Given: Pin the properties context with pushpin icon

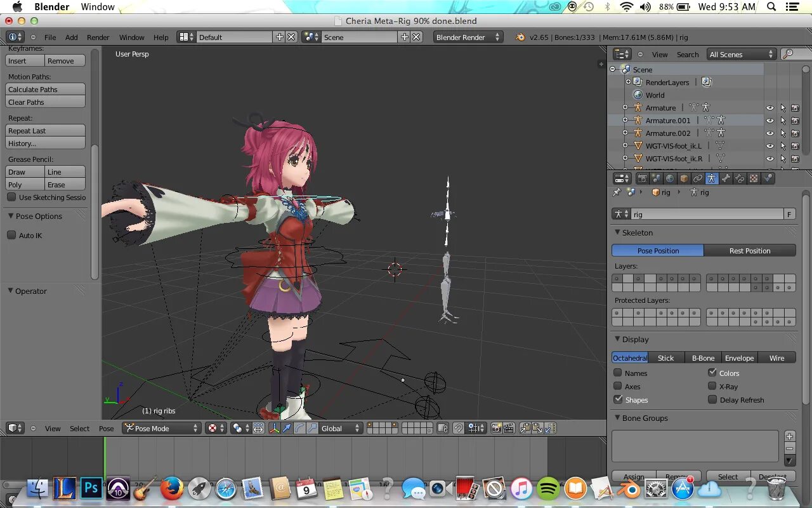Looking at the screenshot, I should tap(617, 192).
